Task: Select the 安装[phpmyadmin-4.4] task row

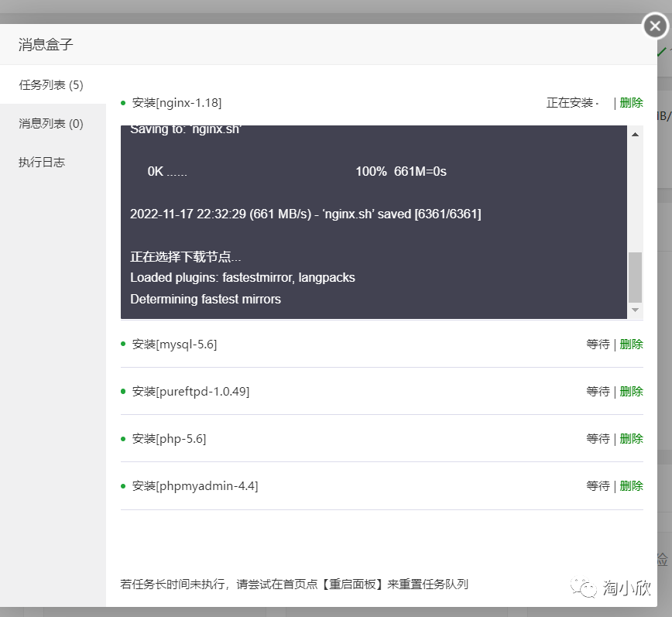Action: (x=382, y=486)
